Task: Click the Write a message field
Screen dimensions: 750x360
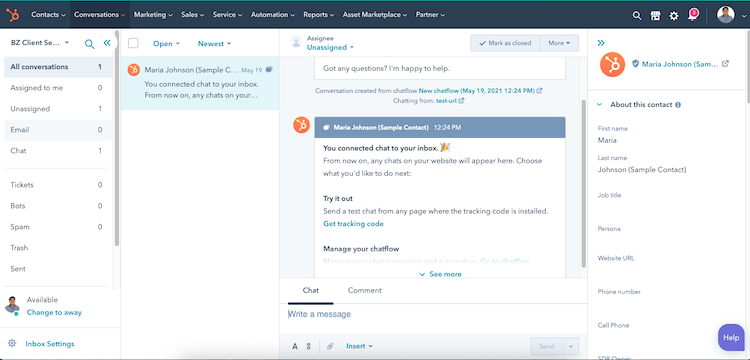Action: point(433,314)
